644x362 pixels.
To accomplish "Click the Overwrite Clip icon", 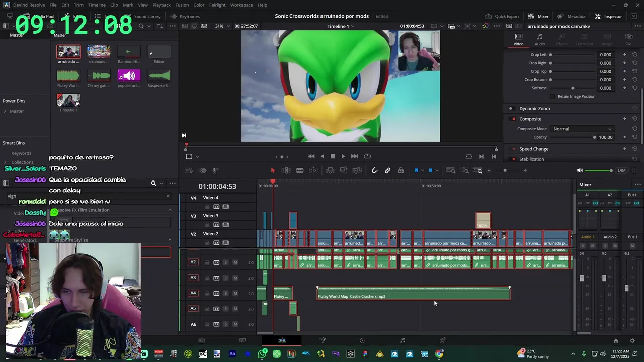I will click(344, 171).
